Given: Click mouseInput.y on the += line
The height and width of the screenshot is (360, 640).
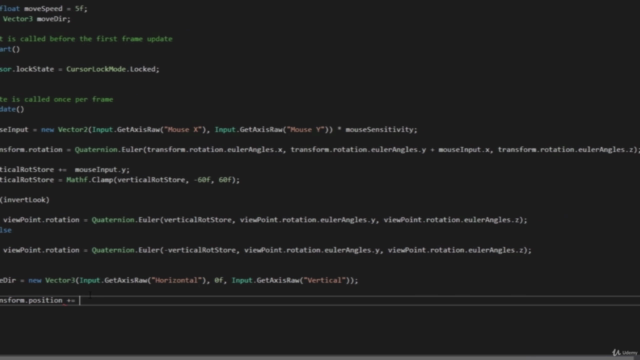Looking at the screenshot, I should [100, 169].
